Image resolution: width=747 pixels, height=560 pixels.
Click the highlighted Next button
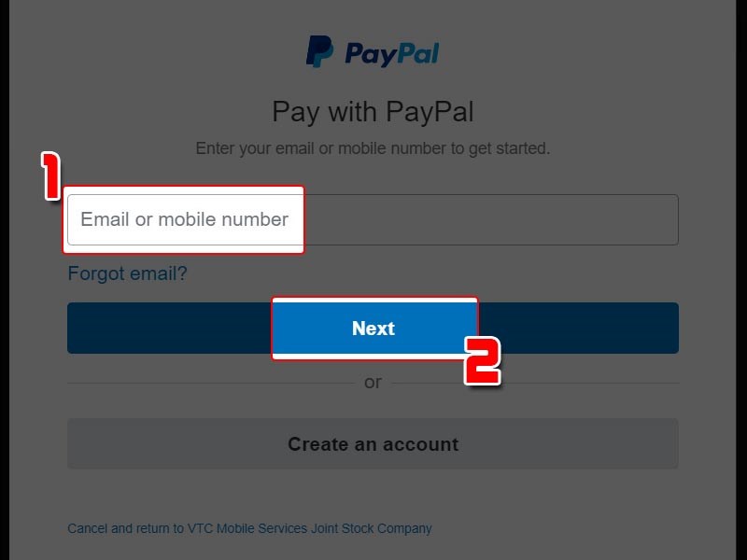pyautogui.click(x=374, y=329)
